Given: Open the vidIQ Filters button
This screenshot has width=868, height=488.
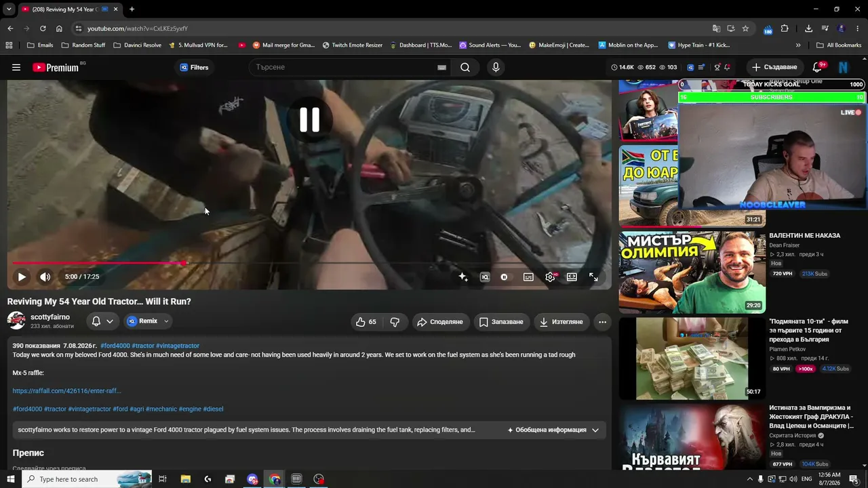Looking at the screenshot, I should [x=194, y=67].
